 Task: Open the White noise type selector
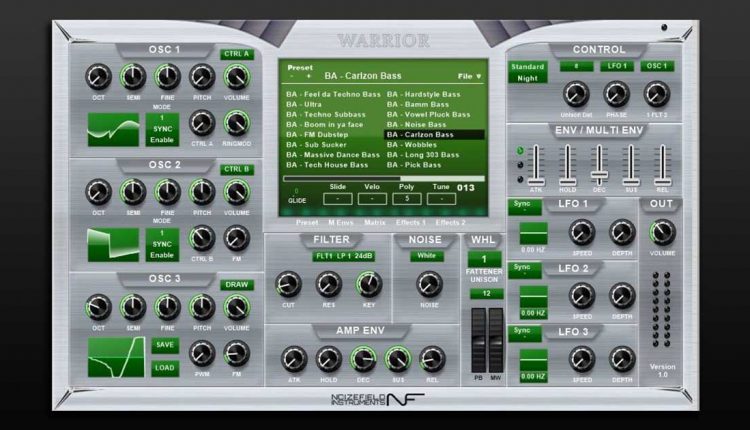click(426, 256)
